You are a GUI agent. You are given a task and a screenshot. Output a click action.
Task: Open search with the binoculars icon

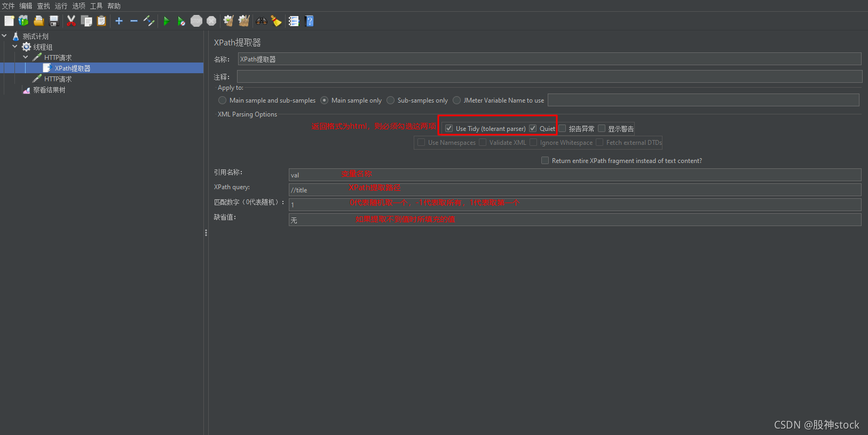tap(262, 21)
